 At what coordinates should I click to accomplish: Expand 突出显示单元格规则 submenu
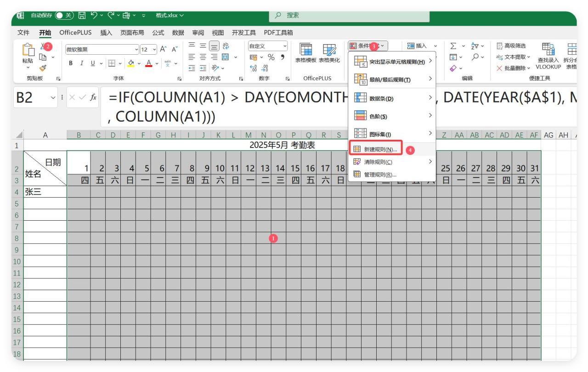[x=393, y=61]
